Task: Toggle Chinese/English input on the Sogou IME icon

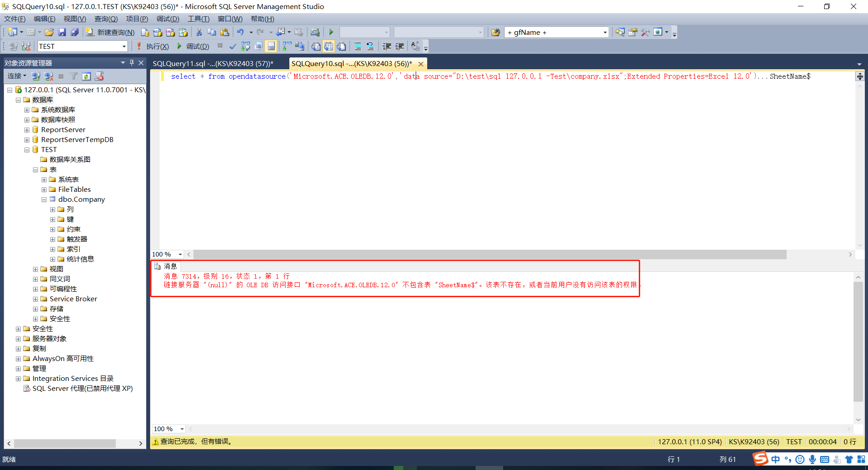Action: click(775, 459)
